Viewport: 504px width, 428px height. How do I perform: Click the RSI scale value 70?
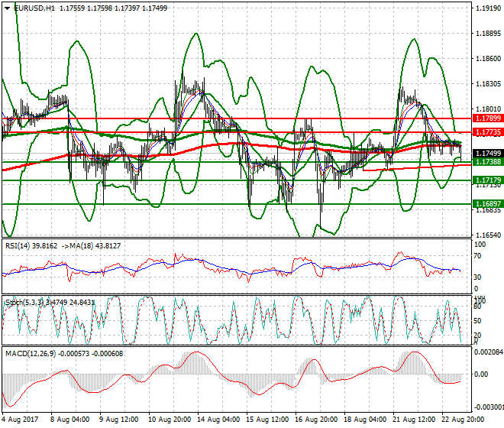pyautogui.click(x=477, y=256)
